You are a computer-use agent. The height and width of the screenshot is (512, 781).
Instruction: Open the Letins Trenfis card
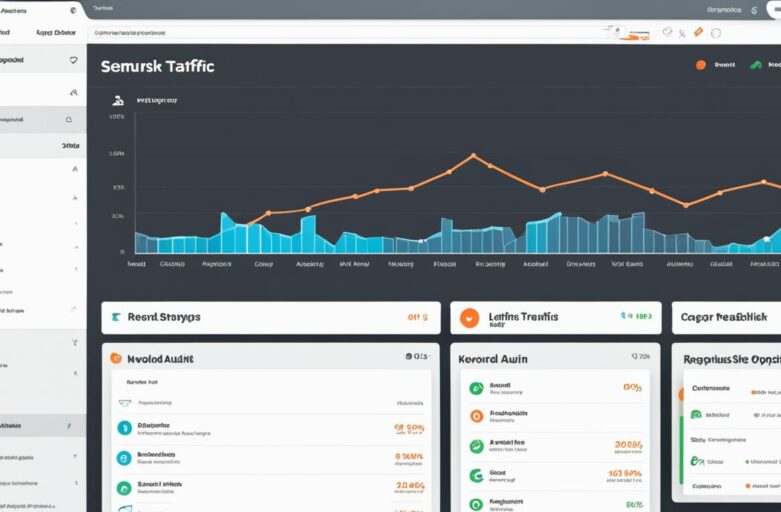556,317
